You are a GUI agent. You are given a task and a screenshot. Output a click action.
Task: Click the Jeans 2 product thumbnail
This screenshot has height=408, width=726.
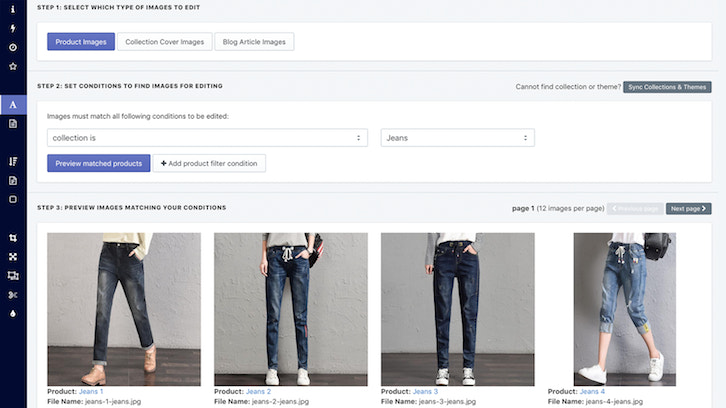[291, 309]
